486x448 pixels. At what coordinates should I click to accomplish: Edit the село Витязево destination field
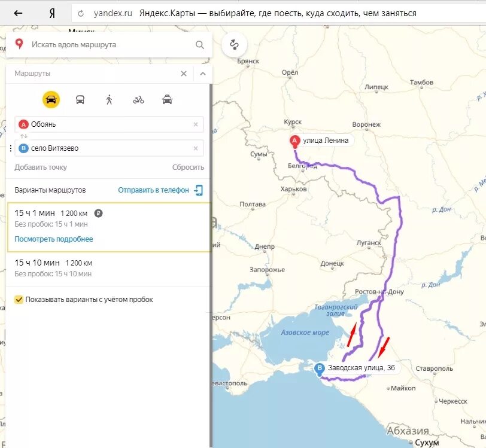click(109, 148)
